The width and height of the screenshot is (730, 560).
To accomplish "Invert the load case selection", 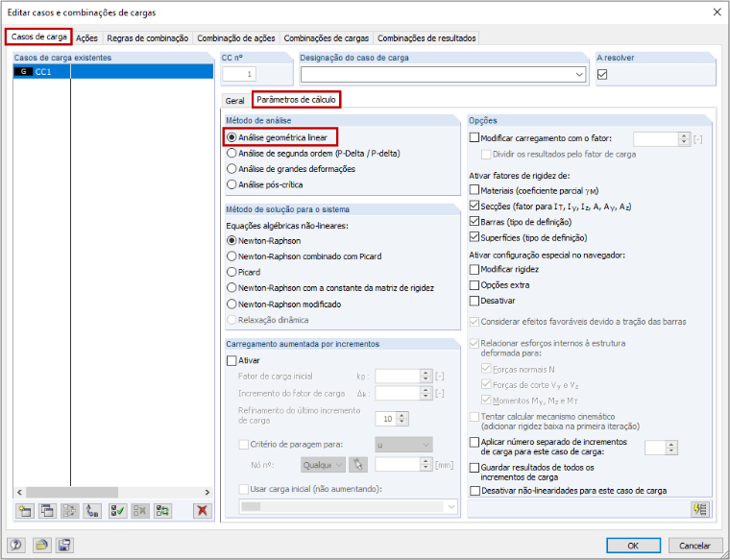I will 162,511.
